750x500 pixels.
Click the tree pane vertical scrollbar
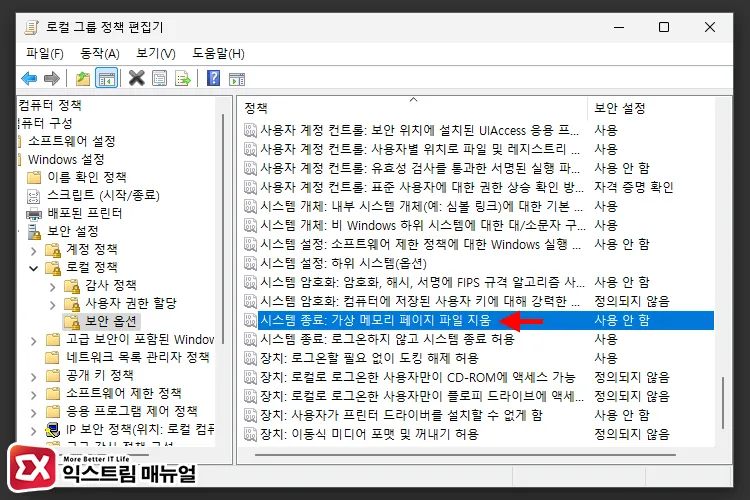pyautogui.click(x=223, y=229)
